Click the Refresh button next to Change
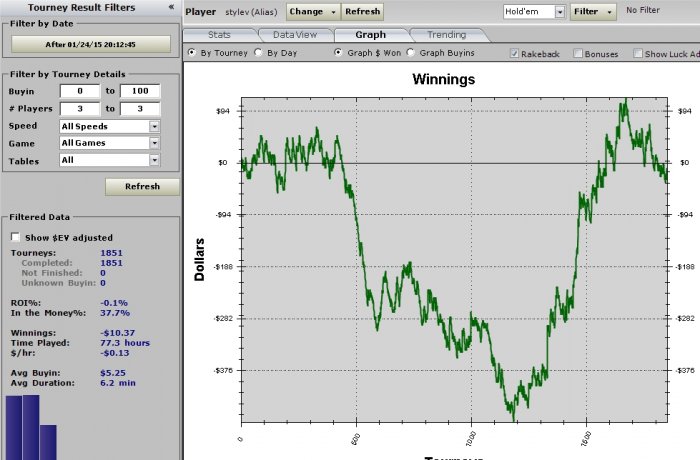This screenshot has height=460, width=700. coord(362,12)
